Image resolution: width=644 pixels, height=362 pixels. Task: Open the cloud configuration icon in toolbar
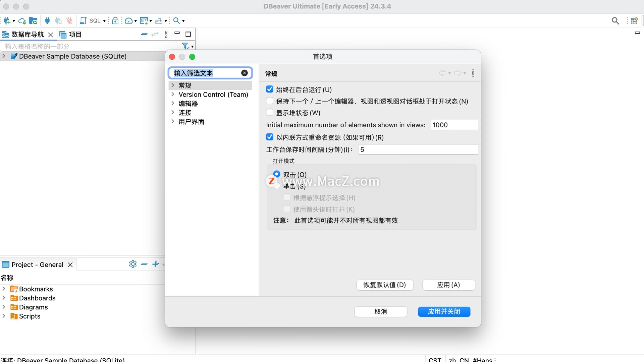tap(22, 21)
